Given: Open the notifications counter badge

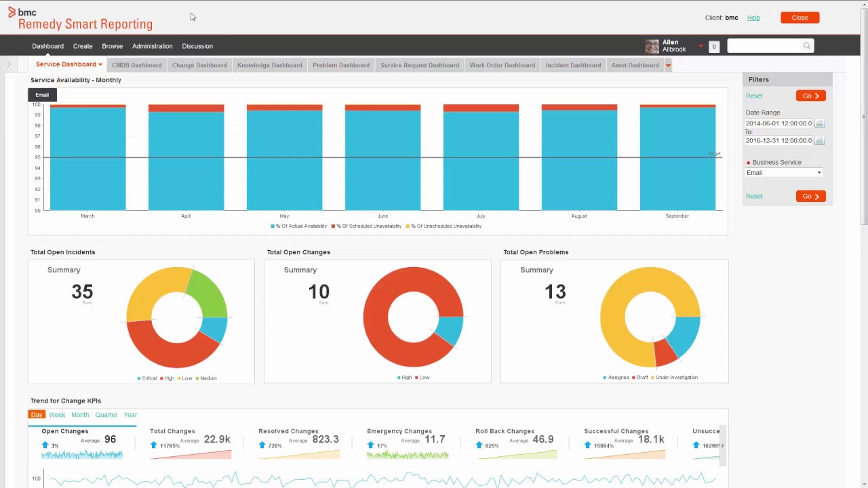Looking at the screenshot, I should [x=713, y=47].
